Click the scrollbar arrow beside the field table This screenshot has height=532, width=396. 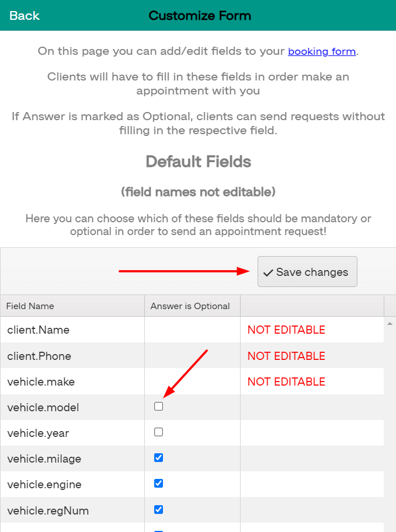391,322
